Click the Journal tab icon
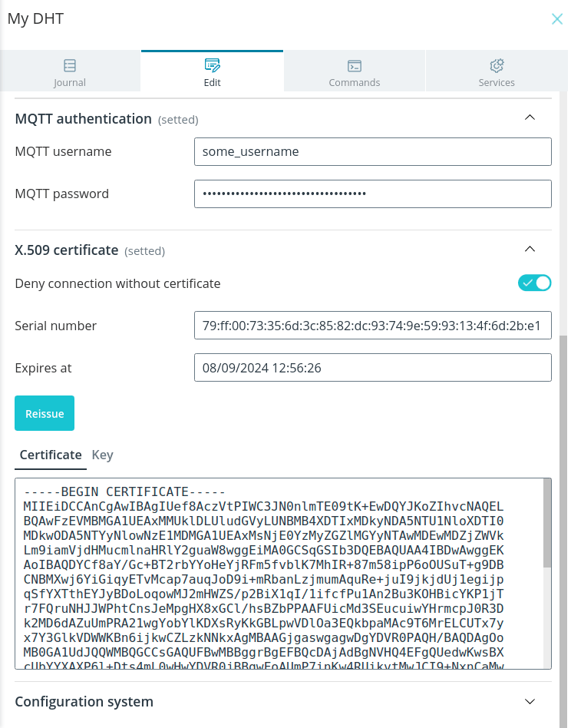The height and width of the screenshot is (728, 571). 70,65
